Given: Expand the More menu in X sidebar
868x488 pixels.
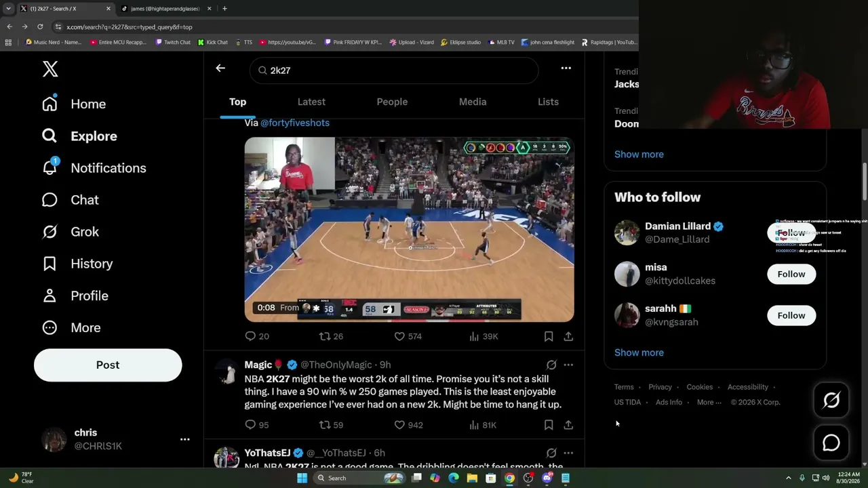Looking at the screenshot, I should click(71, 327).
